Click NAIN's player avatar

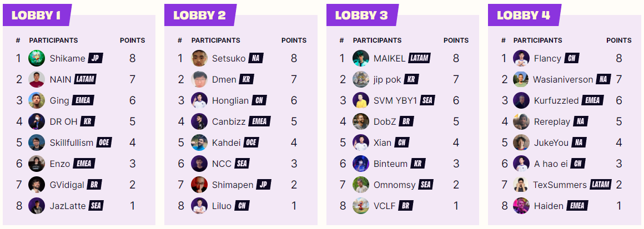point(37,79)
